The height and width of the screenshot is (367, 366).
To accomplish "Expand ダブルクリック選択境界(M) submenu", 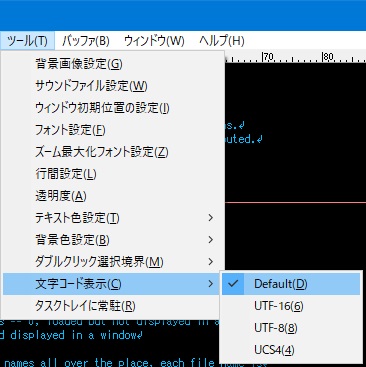I will click(113, 262).
